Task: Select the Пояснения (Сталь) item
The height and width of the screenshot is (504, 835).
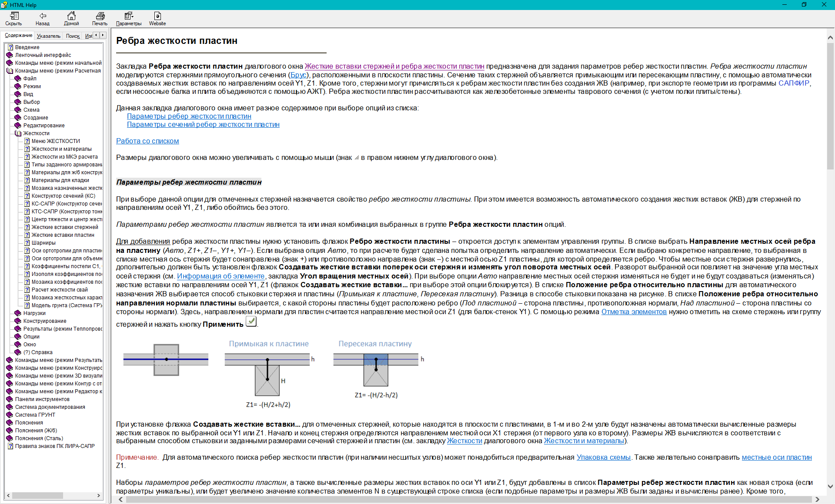Action: (x=39, y=438)
